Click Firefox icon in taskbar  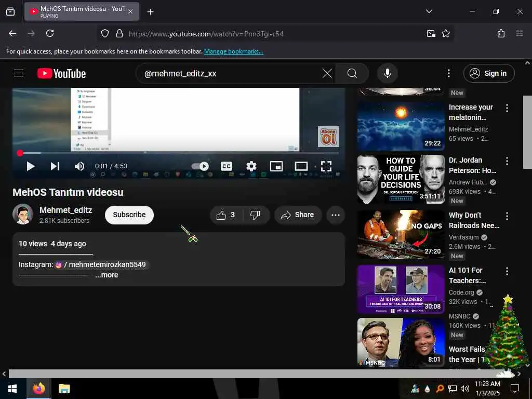point(38,389)
